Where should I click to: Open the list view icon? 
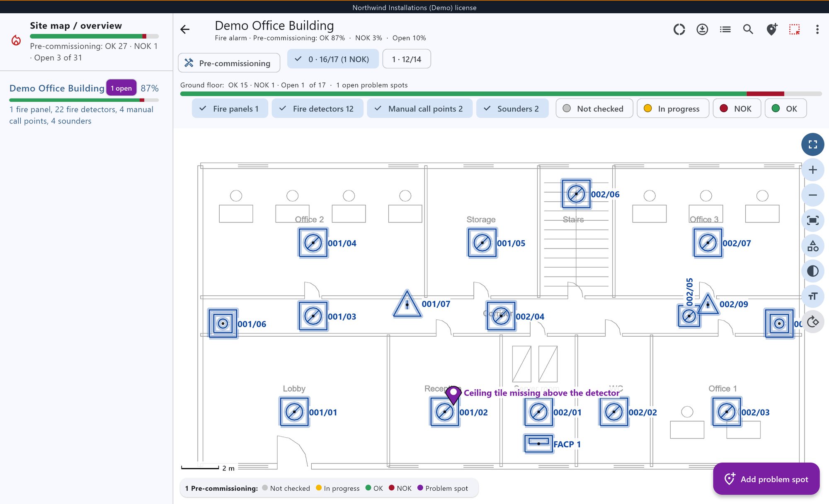tap(725, 29)
